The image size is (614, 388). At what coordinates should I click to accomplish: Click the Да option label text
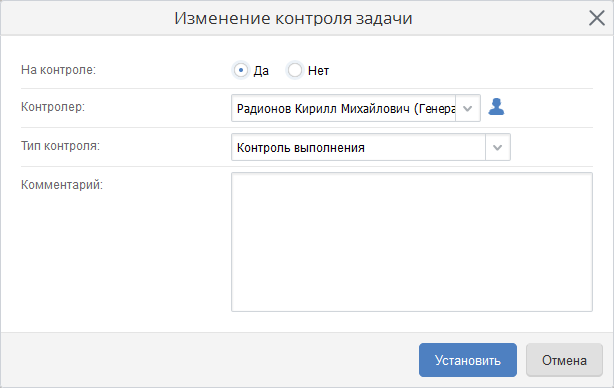(261, 71)
